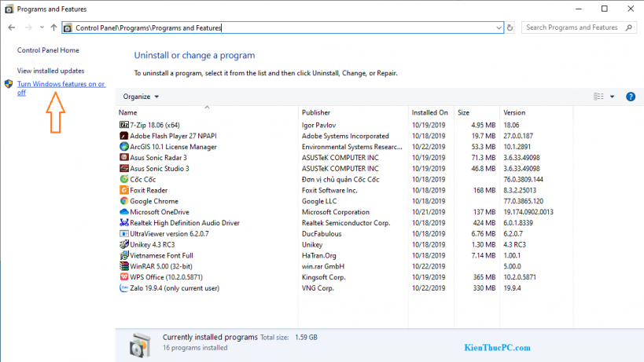Sort programs by Name column header

point(128,113)
